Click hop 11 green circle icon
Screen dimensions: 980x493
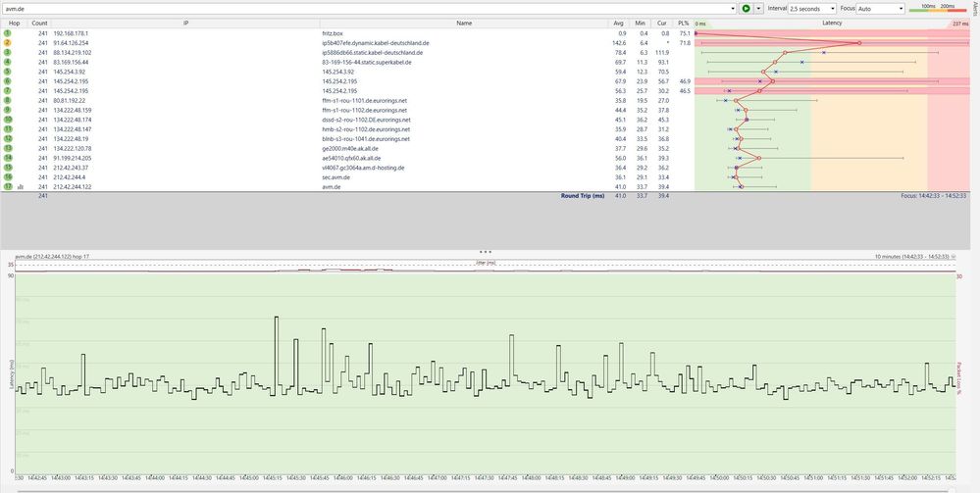(x=8, y=129)
